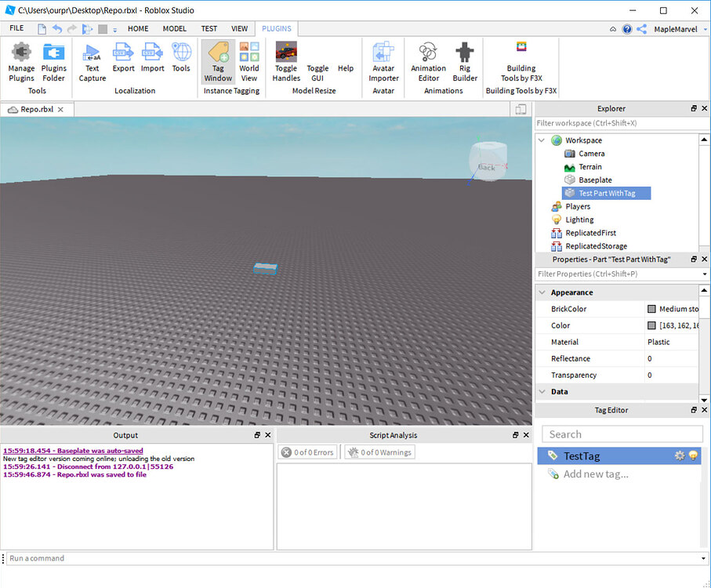Screen dimensions: 711x588
Task: Open Manage Plugins
Action: pos(21,61)
